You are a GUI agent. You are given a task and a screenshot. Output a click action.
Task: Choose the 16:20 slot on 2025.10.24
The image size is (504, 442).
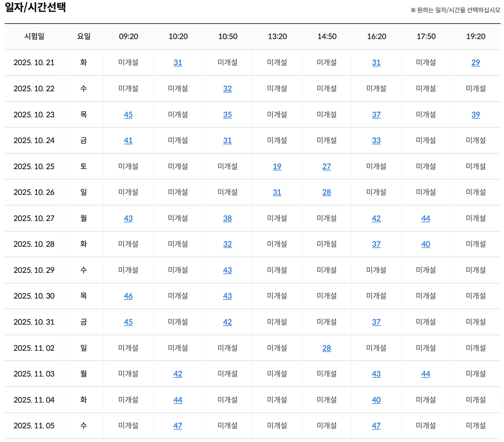click(x=376, y=140)
